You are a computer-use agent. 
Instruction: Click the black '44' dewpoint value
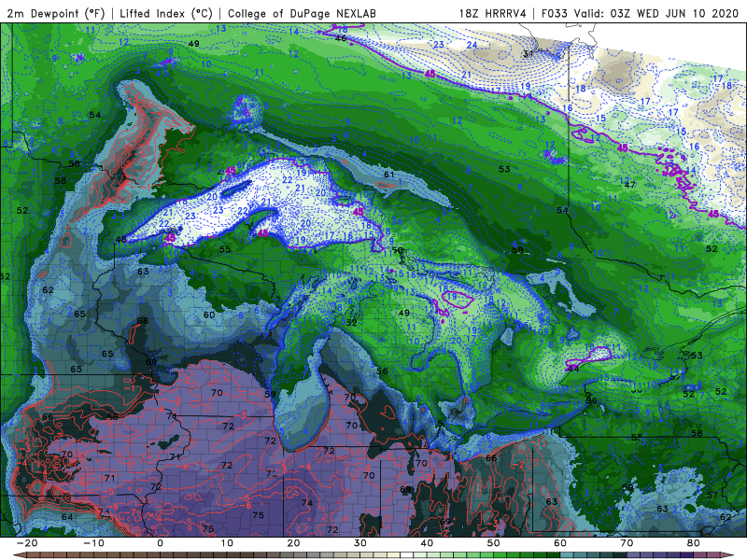[573, 369]
